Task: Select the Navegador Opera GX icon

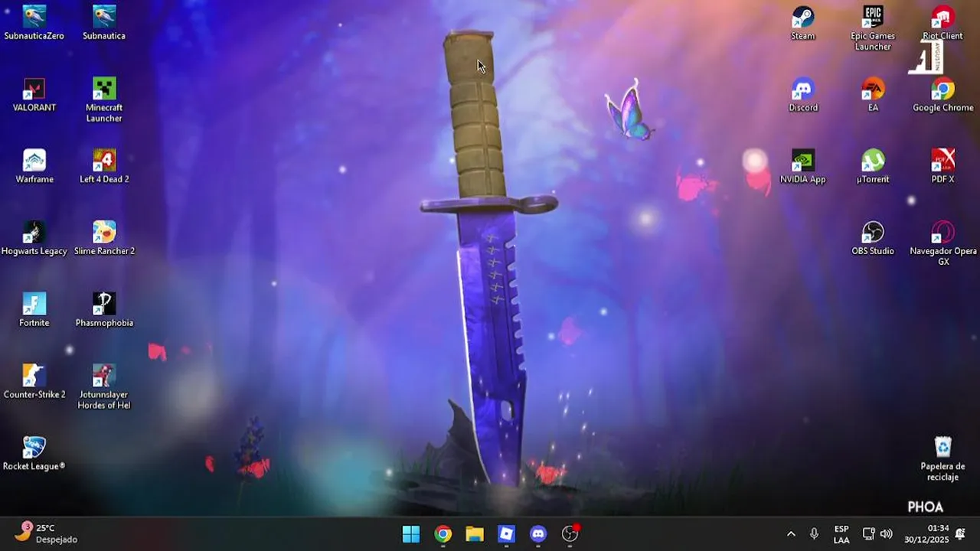Action: click(942, 243)
